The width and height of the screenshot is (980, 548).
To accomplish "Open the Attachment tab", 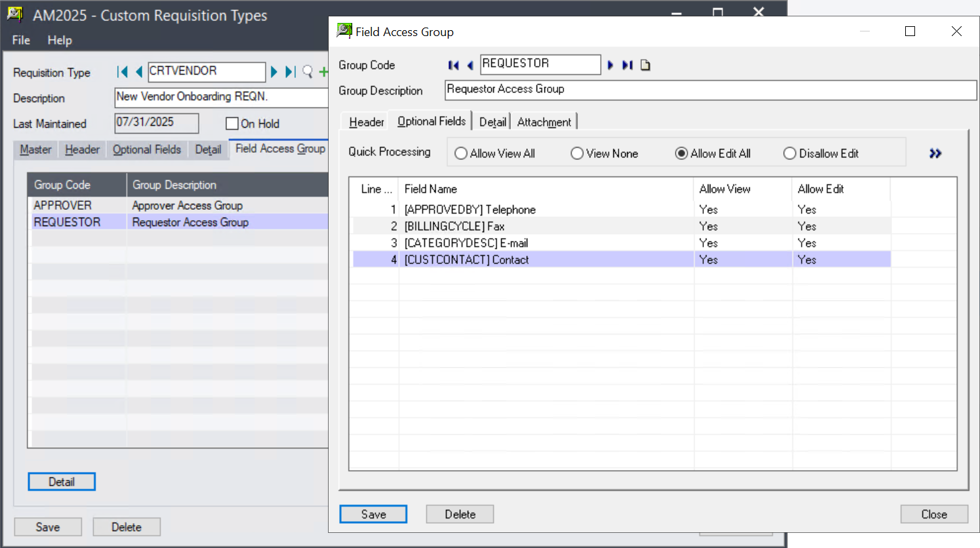I will (x=544, y=122).
